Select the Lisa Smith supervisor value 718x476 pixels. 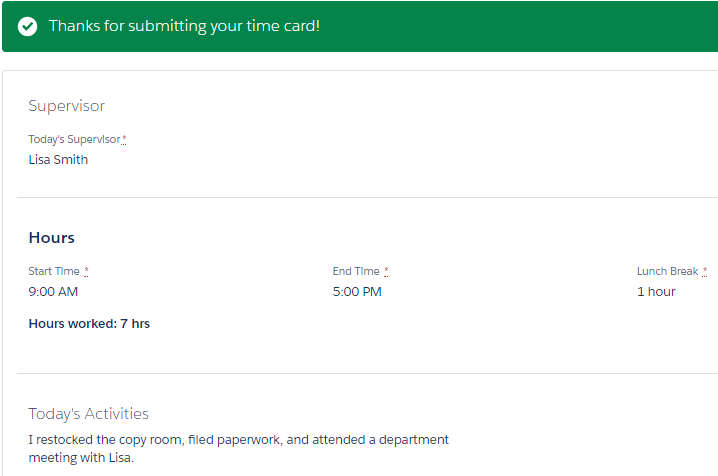[58, 160]
